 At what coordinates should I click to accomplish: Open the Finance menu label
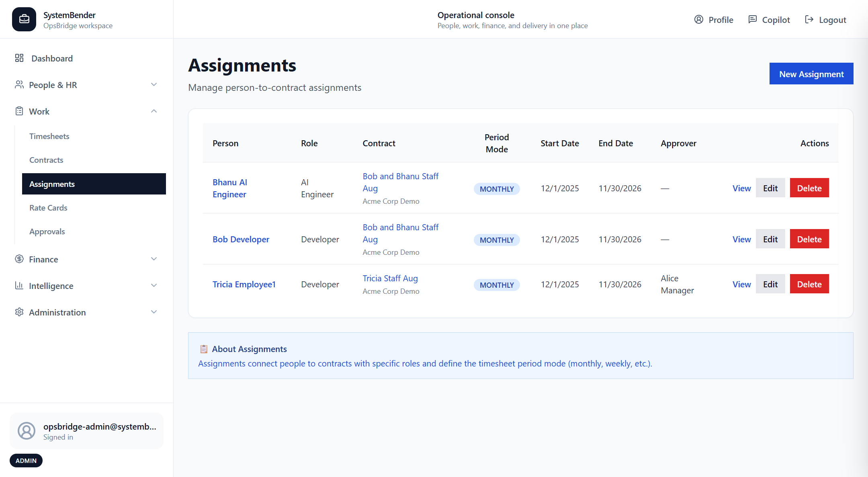[x=43, y=259]
